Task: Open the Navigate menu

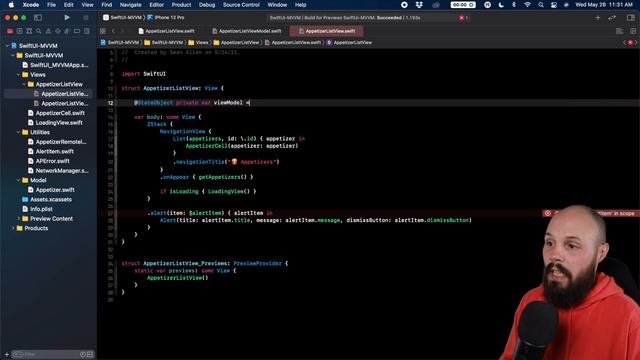Action: [x=131, y=5]
